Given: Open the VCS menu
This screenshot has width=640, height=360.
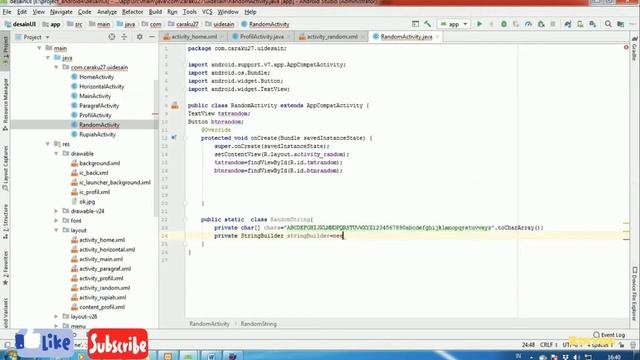Looking at the screenshot, I should [x=207, y=12].
